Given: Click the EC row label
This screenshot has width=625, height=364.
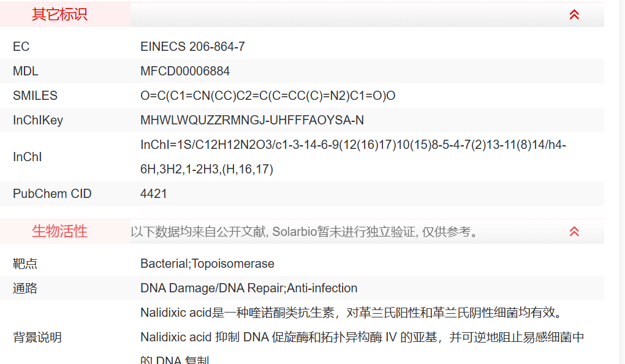Looking at the screenshot, I should (21, 47).
